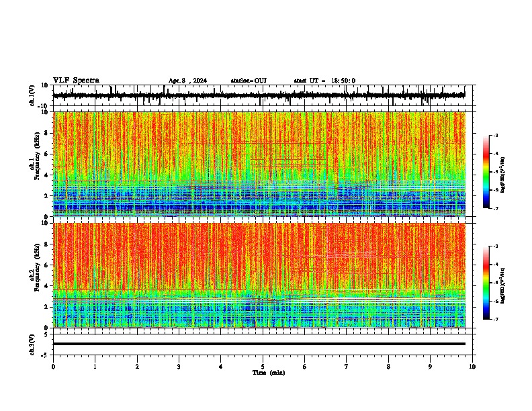The width and height of the screenshot is (532, 411).
Task: Click the "-3" label on ch.1 colorbar
Action: (x=496, y=135)
